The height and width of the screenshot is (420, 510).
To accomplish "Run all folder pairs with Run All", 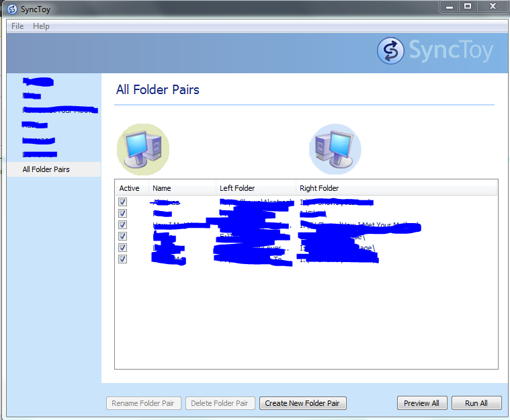I will pos(476,403).
